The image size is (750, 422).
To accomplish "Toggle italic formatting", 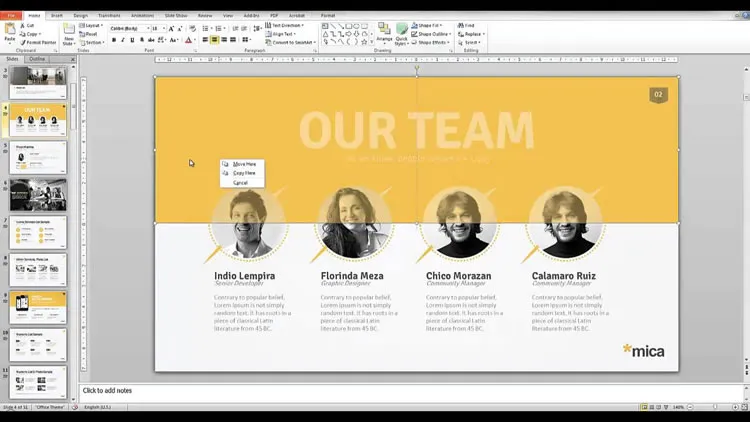I will [x=123, y=40].
